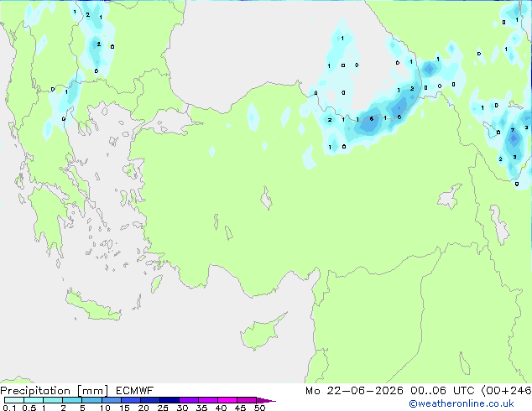The width and height of the screenshot is (532, 411).
Task: Click the island of Crete on map
Action: pyautogui.click(x=92, y=306)
